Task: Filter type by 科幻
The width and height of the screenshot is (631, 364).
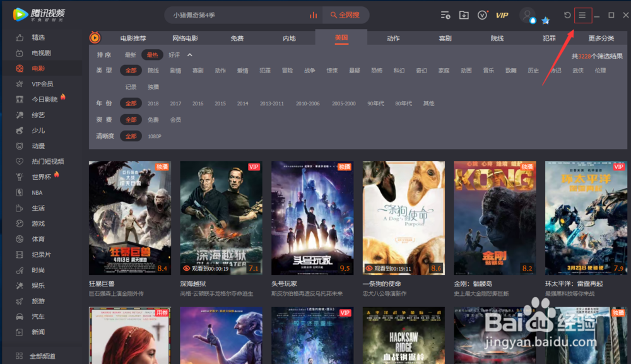Action: pyautogui.click(x=399, y=71)
